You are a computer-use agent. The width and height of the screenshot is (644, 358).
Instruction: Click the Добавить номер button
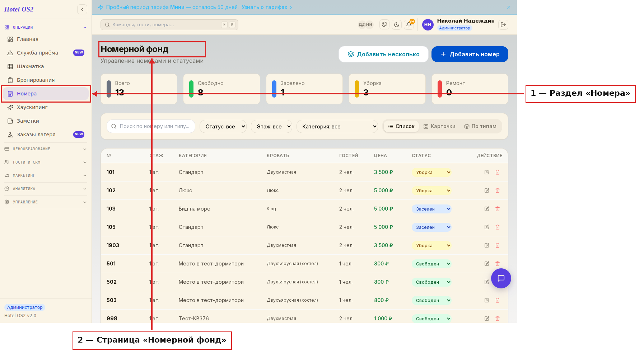[x=470, y=54]
